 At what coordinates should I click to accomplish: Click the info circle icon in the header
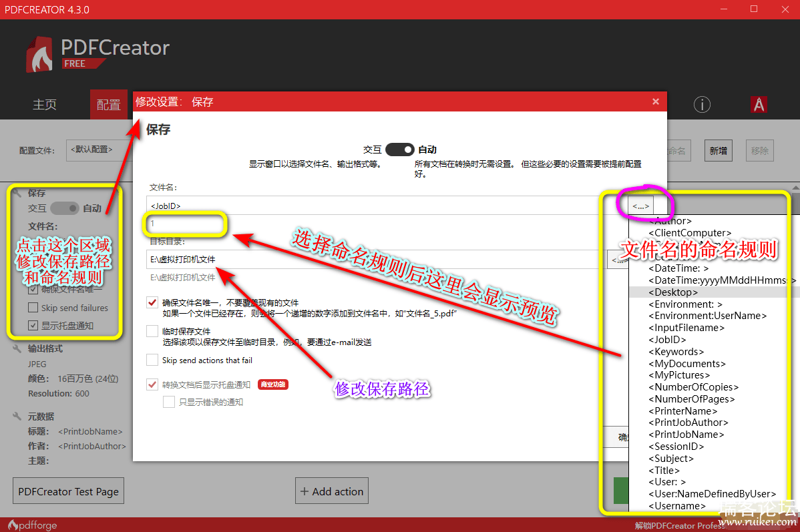point(702,105)
